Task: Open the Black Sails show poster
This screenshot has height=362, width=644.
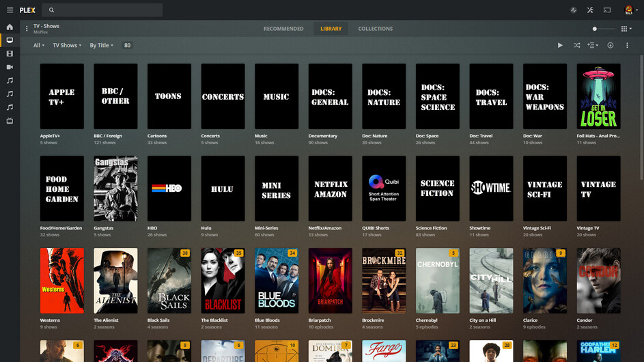Action: (x=169, y=281)
